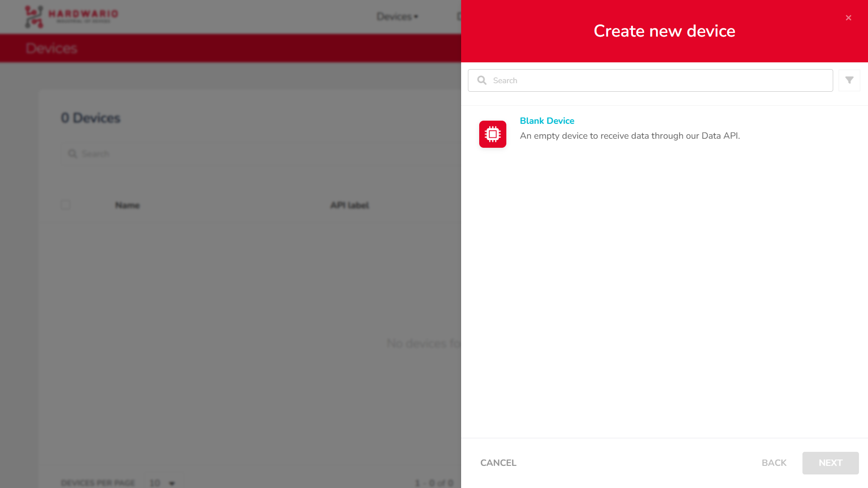Screen dimensions: 868x488
Task: Click the 0 Devices heading
Action: pos(90,118)
